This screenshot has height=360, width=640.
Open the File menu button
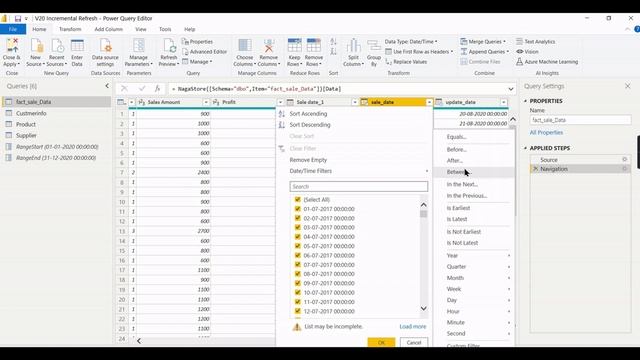pyautogui.click(x=13, y=29)
